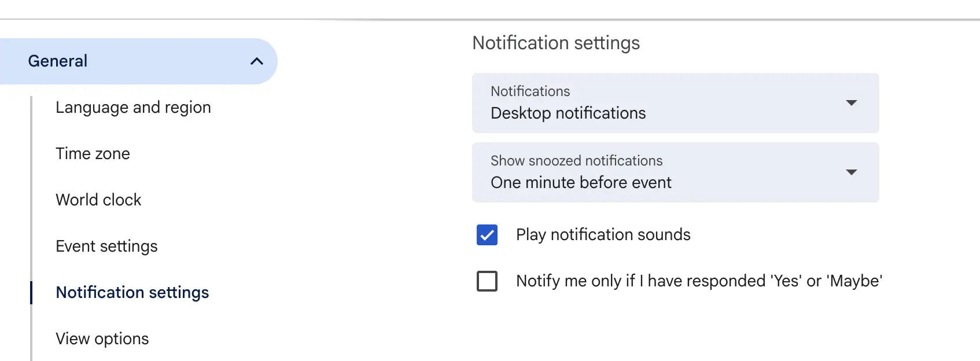The width and height of the screenshot is (980, 361).
Task: Click the collapse arrow next to General
Action: coord(256,60)
